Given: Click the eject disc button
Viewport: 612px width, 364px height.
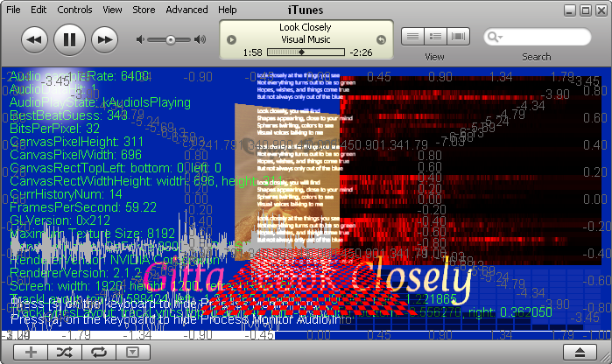Looking at the screenshot, I should tap(580, 353).
